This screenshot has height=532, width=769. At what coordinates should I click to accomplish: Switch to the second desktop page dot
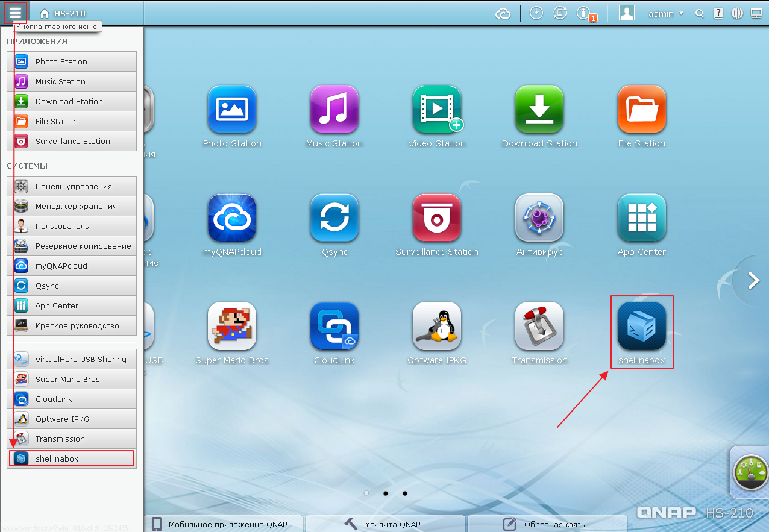(x=385, y=493)
